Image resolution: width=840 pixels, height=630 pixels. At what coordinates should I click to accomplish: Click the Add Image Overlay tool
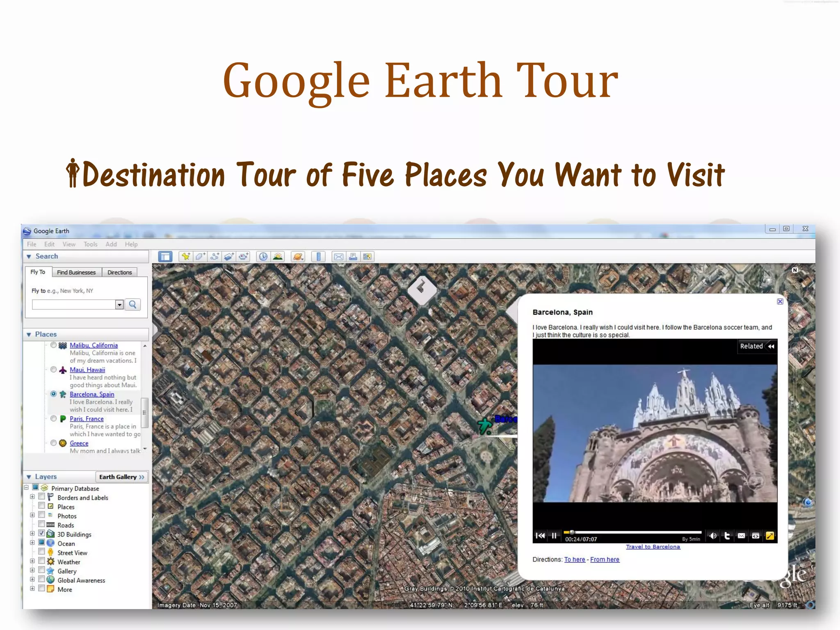click(x=229, y=257)
